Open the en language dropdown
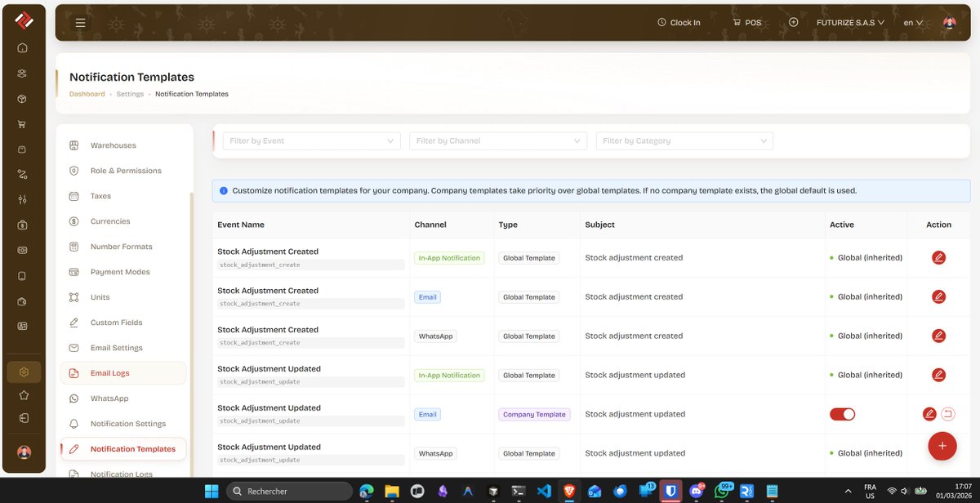Viewport: 980px width, 503px height. (913, 23)
